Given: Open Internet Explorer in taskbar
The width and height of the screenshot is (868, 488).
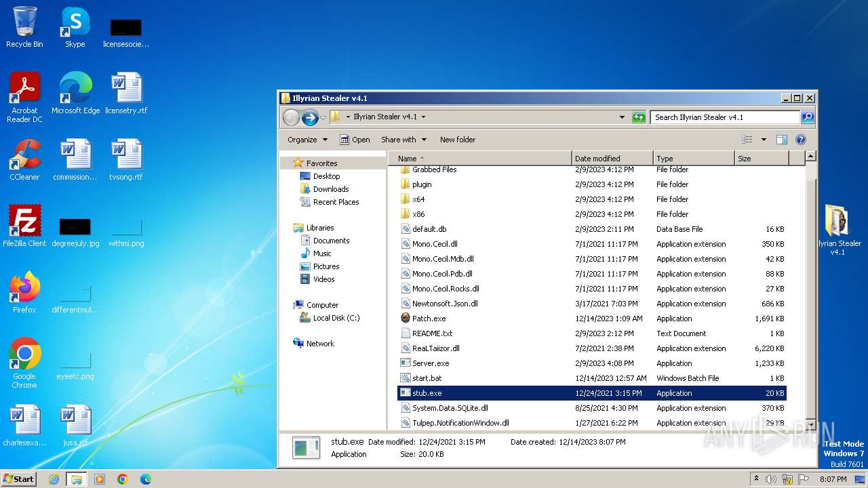Looking at the screenshot, I should coord(54,479).
